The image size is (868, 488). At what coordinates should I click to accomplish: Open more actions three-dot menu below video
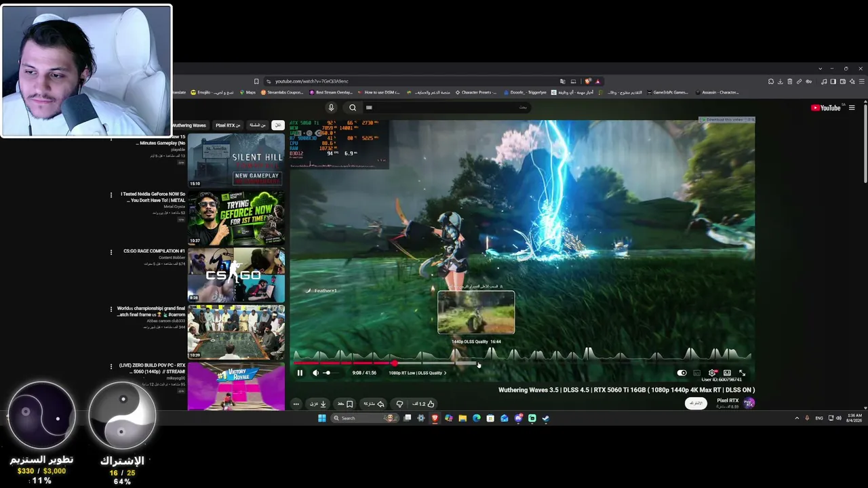pyautogui.click(x=296, y=404)
